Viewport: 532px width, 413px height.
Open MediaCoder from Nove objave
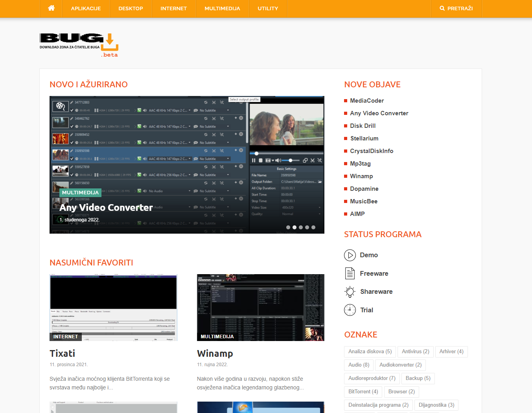367,101
